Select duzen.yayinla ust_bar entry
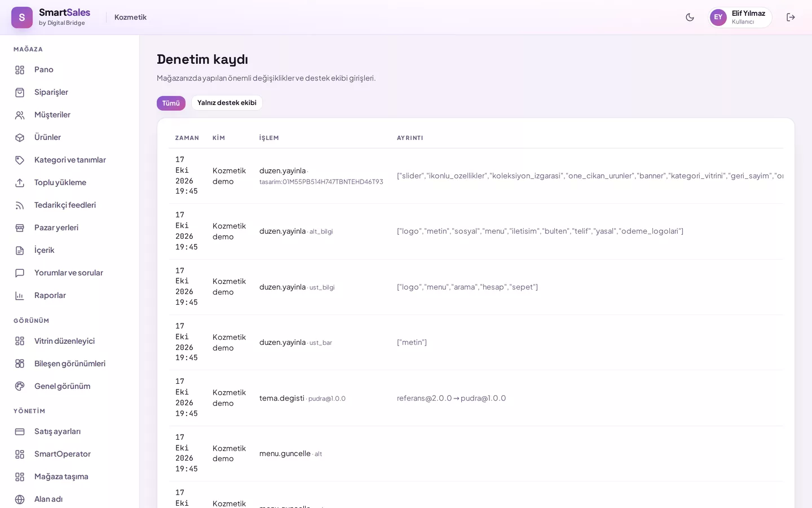The image size is (812, 508). (295, 343)
